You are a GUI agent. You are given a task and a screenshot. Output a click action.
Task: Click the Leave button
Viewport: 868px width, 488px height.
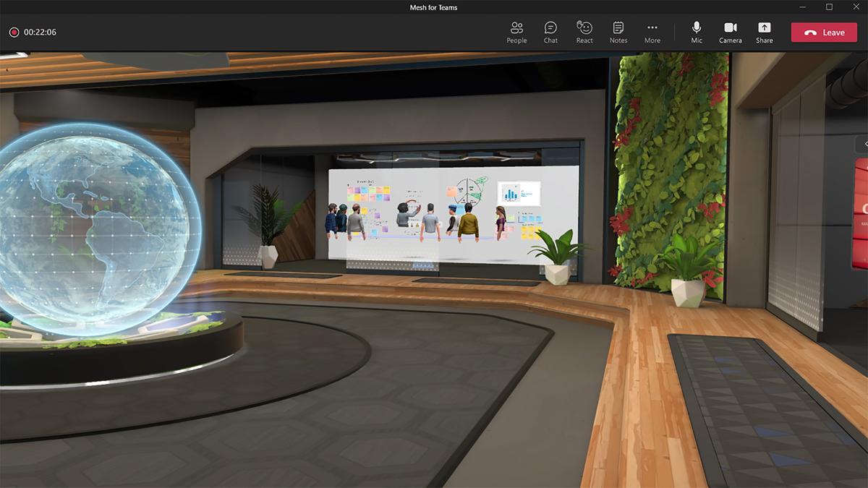(x=823, y=32)
